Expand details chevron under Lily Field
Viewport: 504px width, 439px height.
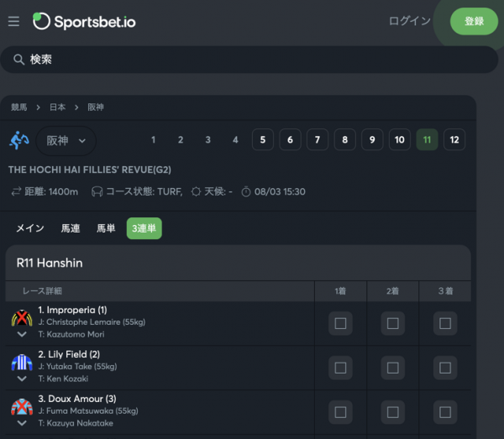click(22, 379)
